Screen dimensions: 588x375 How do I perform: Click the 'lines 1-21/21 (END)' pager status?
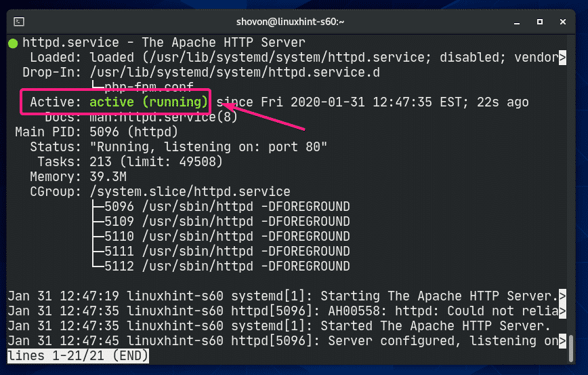pos(78,356)
